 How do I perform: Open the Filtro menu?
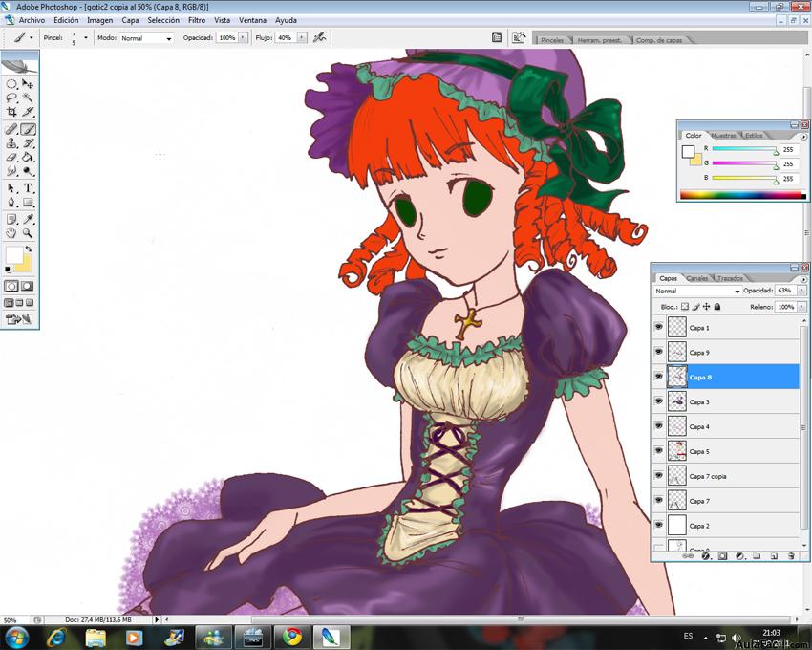[x=197, y=20]
